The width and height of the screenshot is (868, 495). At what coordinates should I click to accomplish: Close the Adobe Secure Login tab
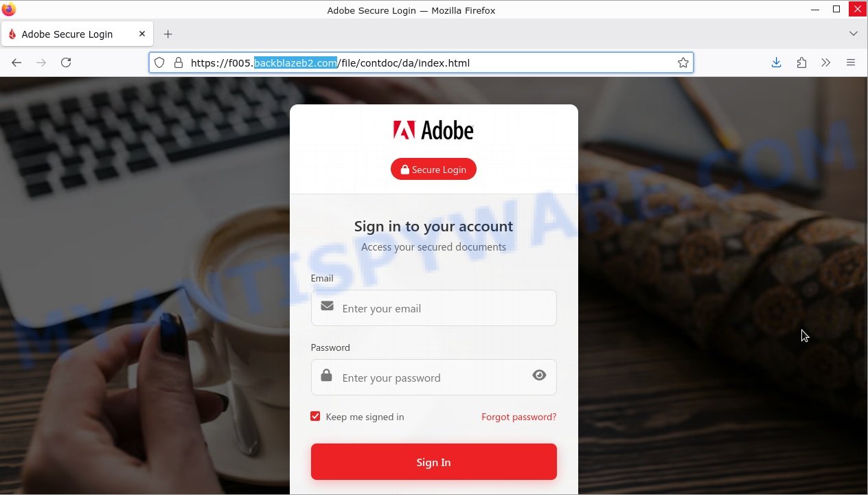142,34
